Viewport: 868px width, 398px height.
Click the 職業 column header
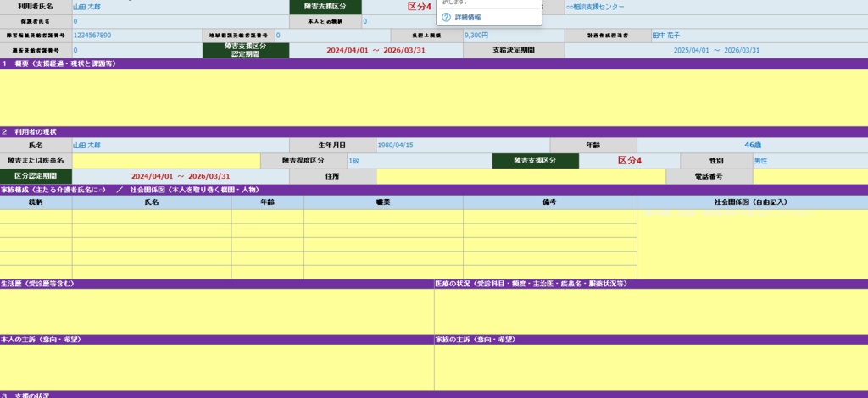tap(383, 202)
